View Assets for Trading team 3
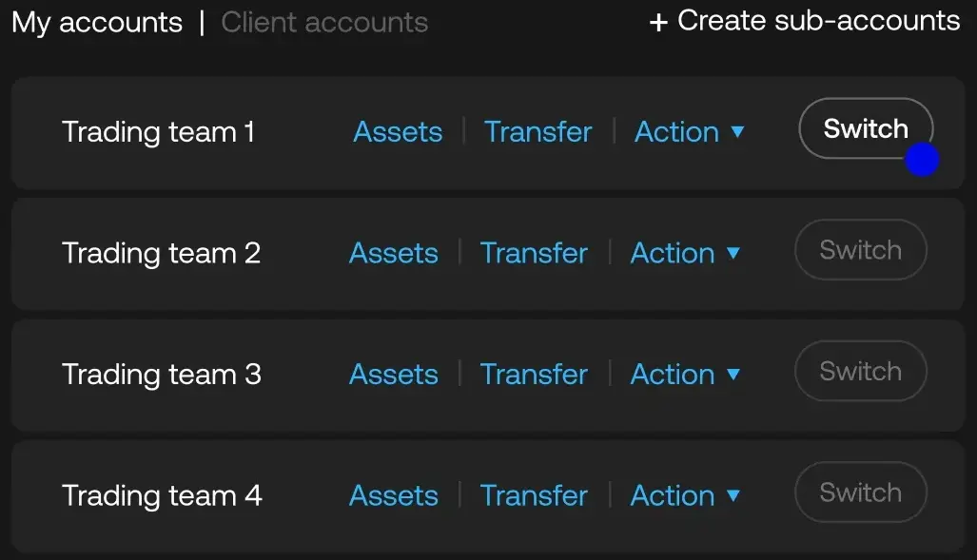This screenshot has height=560, width=977. pyautogui.click(x=394, y=375)
